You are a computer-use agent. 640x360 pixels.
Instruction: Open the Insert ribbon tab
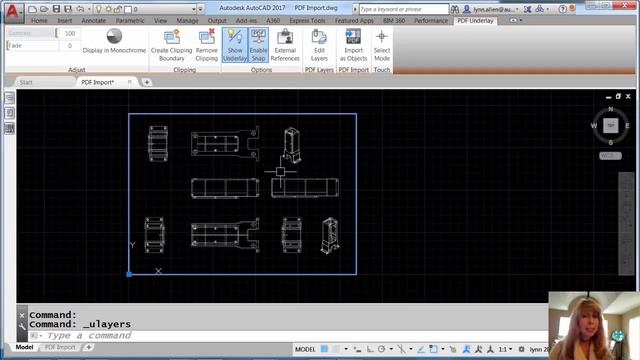(x=64, y=20)
